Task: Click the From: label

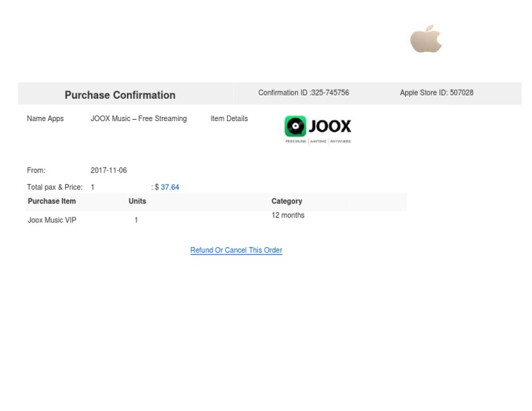Action: [36, 170]
